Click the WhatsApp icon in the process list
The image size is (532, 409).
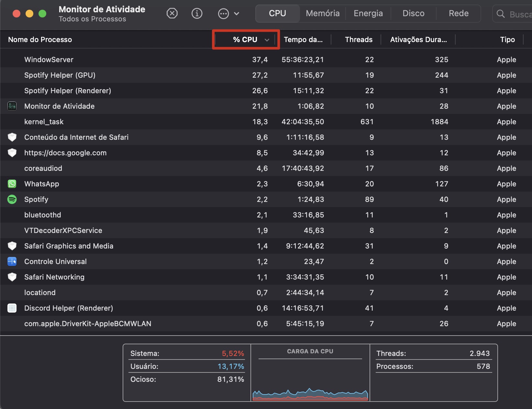[x=12, y=184]
